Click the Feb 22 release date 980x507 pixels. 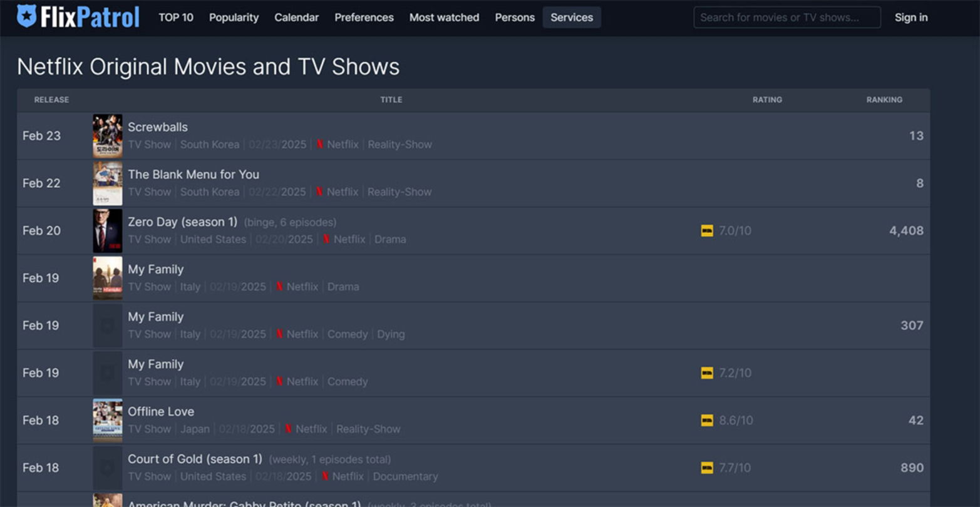(x=41, y=183)
